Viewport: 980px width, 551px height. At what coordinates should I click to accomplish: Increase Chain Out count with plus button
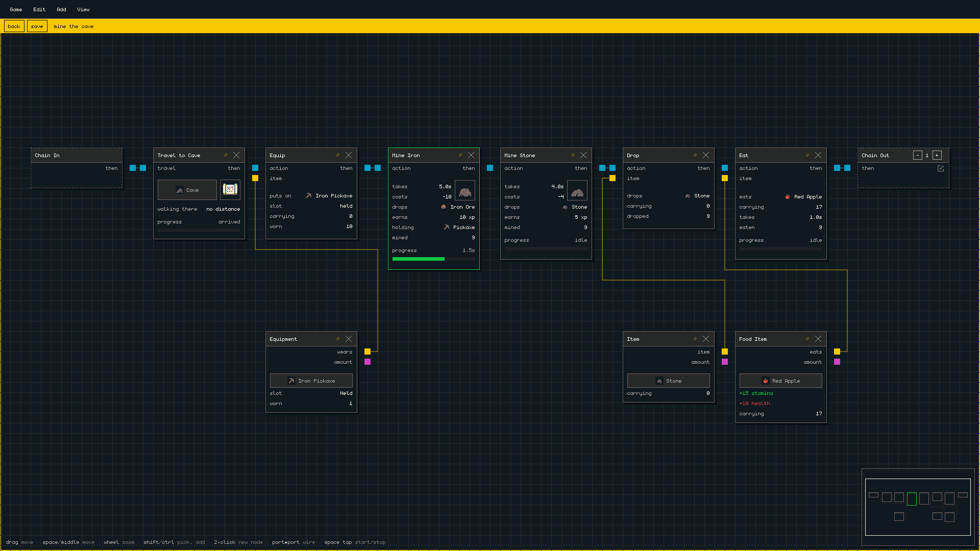pyautogui.click(x=937, y=155)
